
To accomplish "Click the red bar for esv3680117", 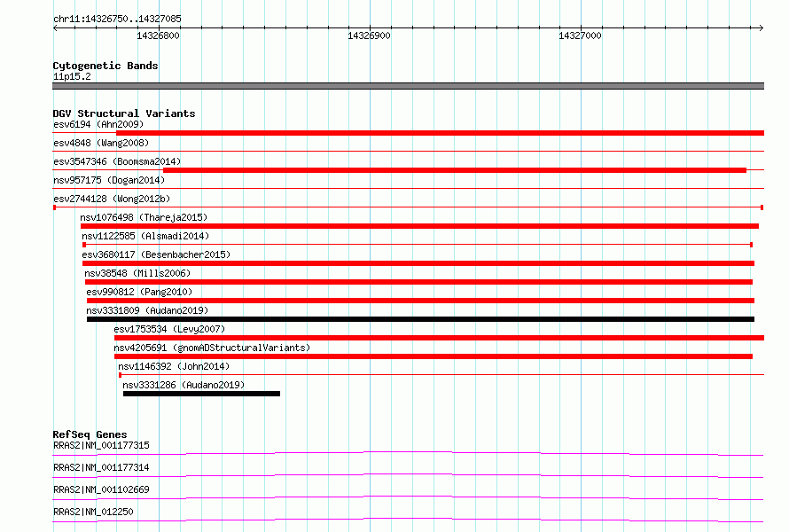I will click(418, 263).
